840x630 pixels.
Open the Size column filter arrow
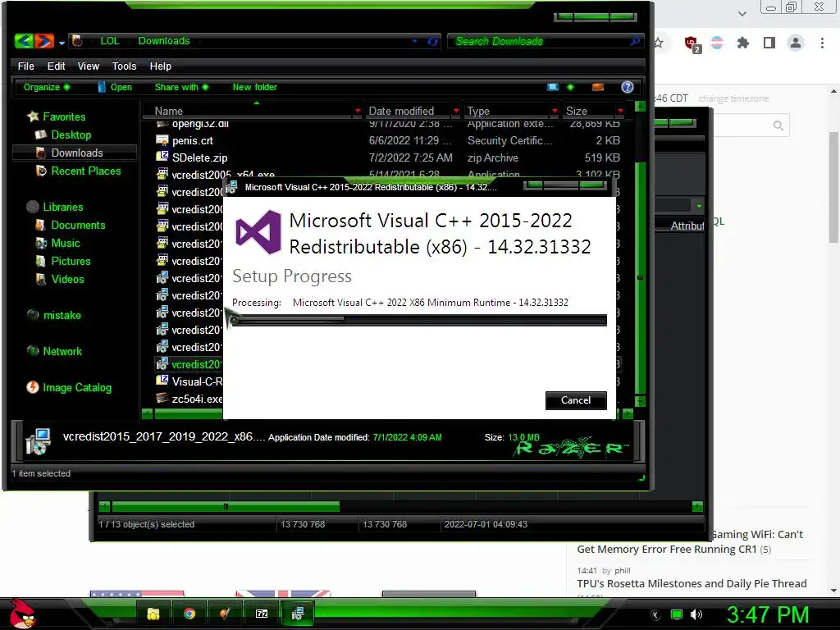pyautogui.click(x=620, y=111)
